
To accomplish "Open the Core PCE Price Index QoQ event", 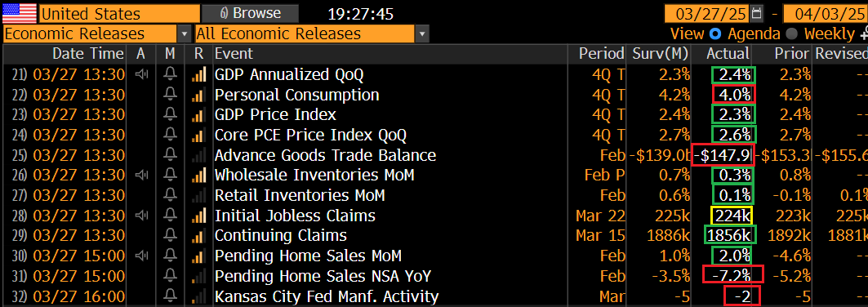I will click(x=310, y=135).
